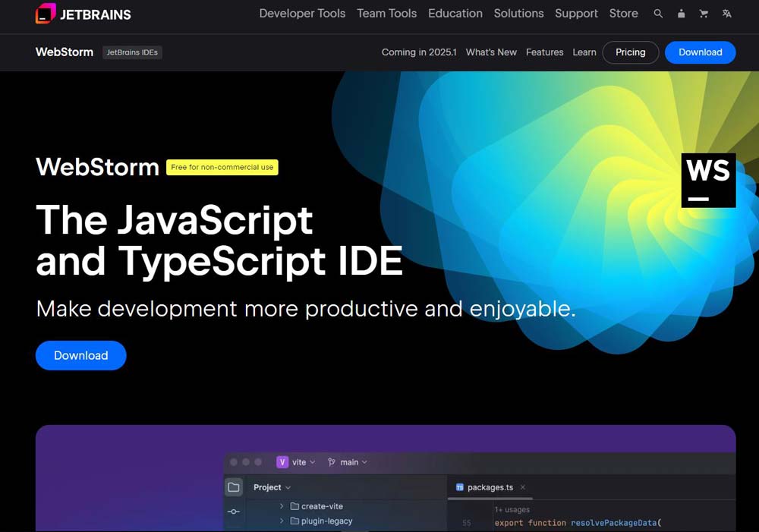This screenshot has width=759, height=532.
Task: Click the blue Download button in the hero
Action: click(80, 355)
